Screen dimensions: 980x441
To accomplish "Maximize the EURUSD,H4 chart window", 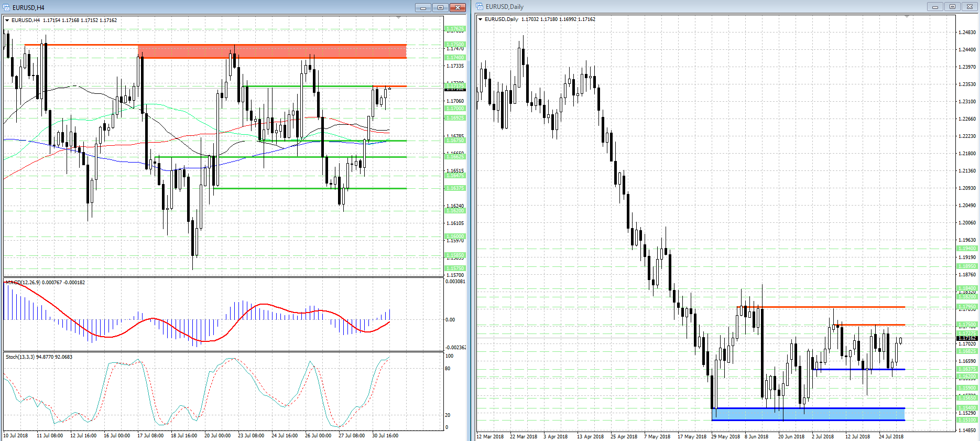I will click(440, 7).
